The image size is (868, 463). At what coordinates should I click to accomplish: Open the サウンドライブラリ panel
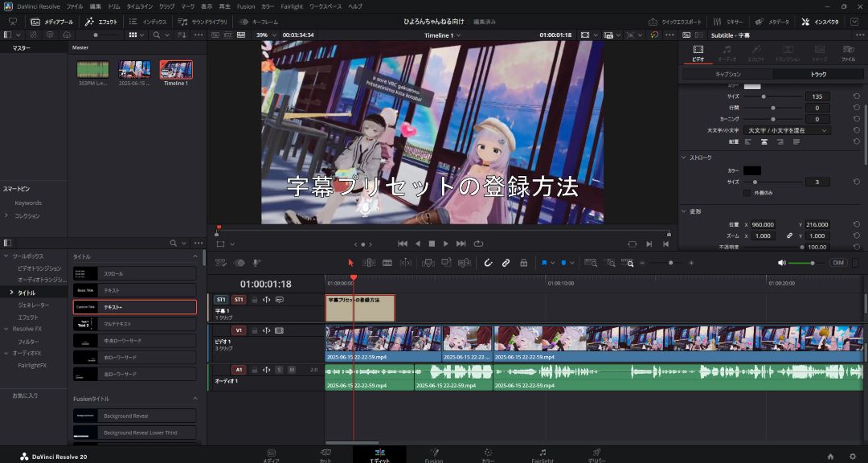coord(203,22)
